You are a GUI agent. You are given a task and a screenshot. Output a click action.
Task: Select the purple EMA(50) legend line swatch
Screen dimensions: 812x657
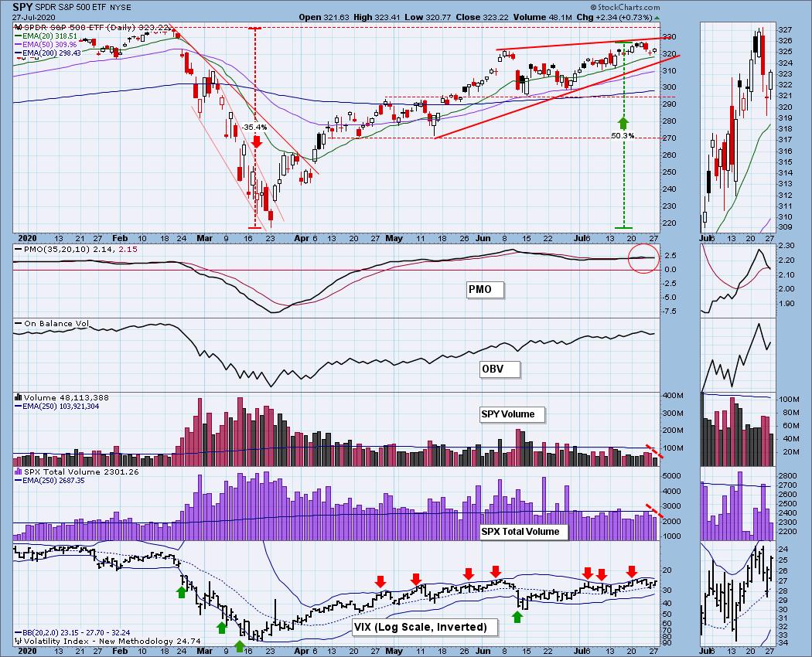19,45
